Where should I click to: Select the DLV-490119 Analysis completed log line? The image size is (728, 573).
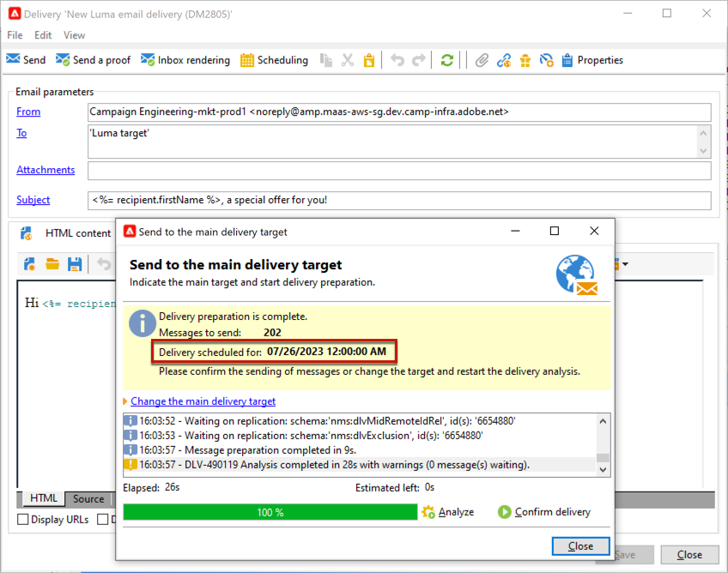tap(360, 464)
